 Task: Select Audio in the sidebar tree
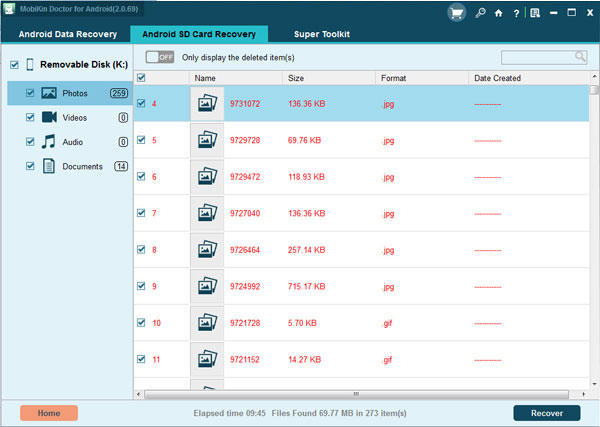[x=70, y=142]
